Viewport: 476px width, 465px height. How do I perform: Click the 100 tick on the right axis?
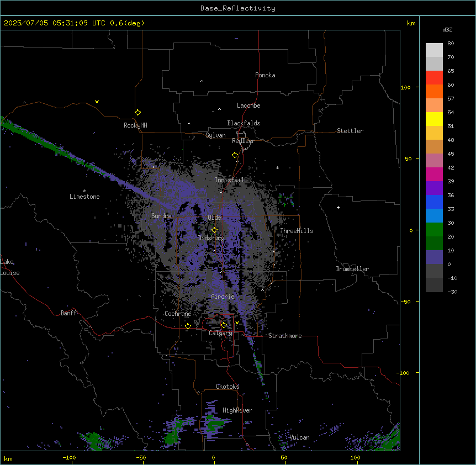[405, 87]
